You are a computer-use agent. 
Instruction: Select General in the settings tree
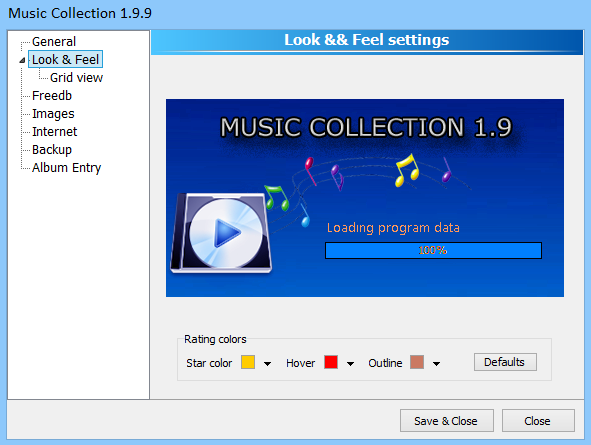click(54, 41)
